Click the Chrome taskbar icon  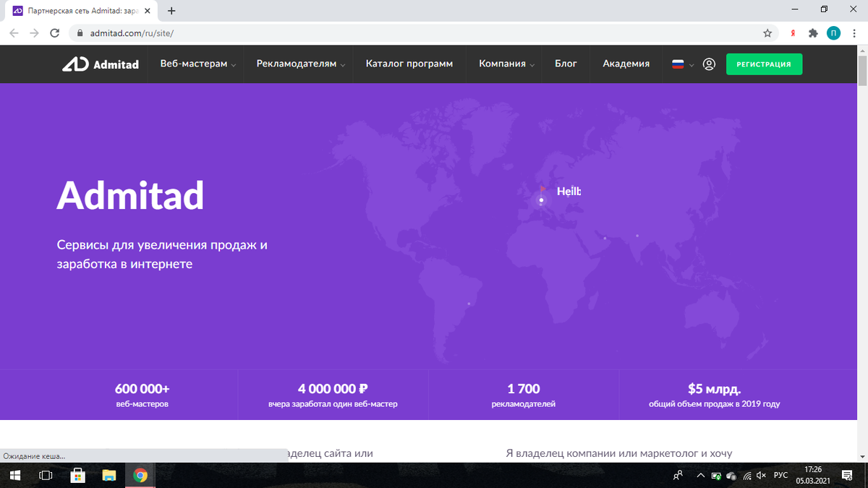140,475
